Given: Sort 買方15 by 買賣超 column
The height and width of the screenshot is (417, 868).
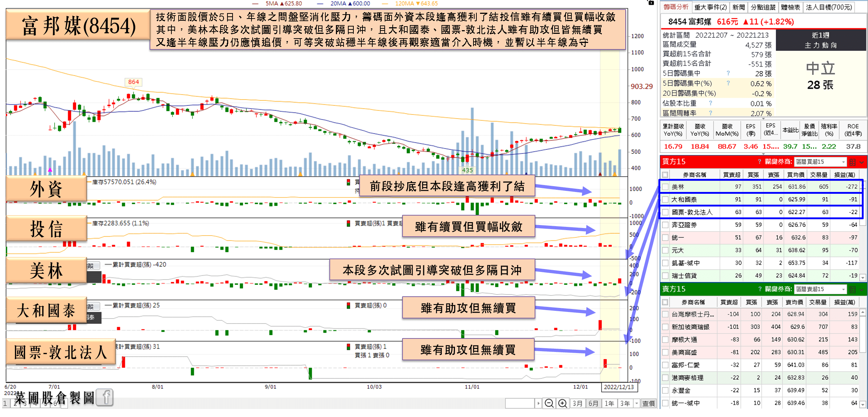Looking at the screenshot, I should pyautogui.click(x=732, y=175).
